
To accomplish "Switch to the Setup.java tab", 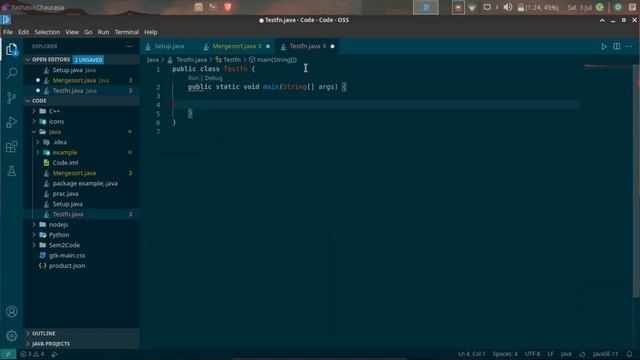I will (168, 47).
